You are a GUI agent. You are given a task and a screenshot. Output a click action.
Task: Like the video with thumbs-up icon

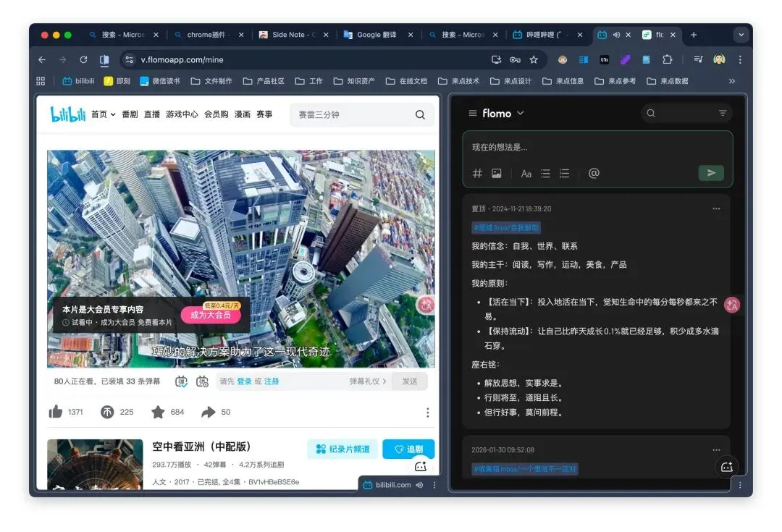(55, 412)
